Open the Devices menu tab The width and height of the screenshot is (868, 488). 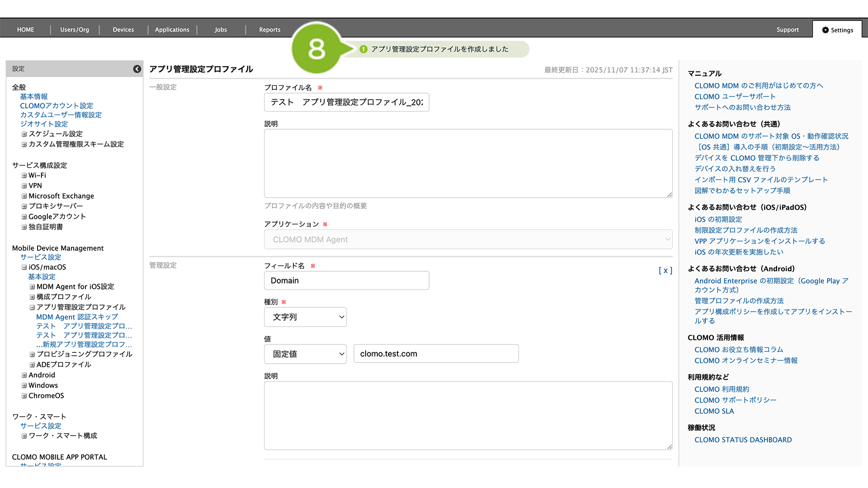[x=123, y=30]
